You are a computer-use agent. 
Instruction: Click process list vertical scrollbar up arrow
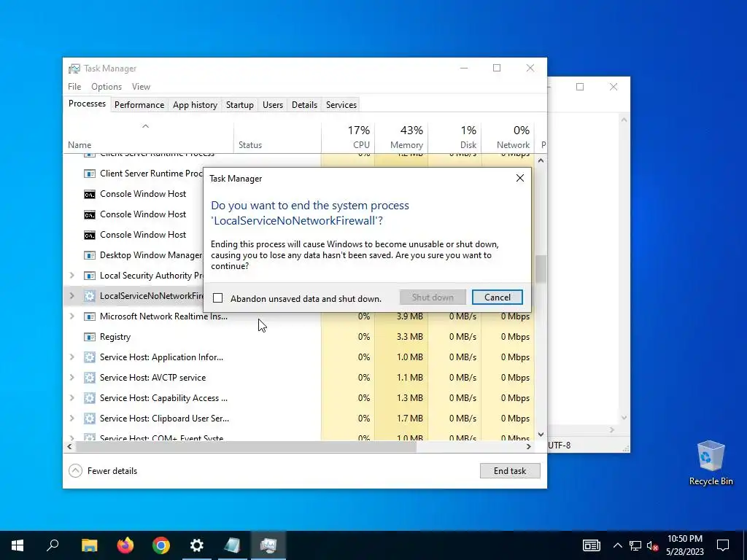(541, 160)
